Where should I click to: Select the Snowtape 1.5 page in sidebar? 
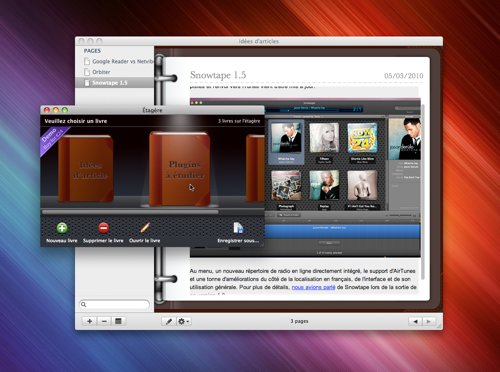pyautogui.click(x=115, y=83)
